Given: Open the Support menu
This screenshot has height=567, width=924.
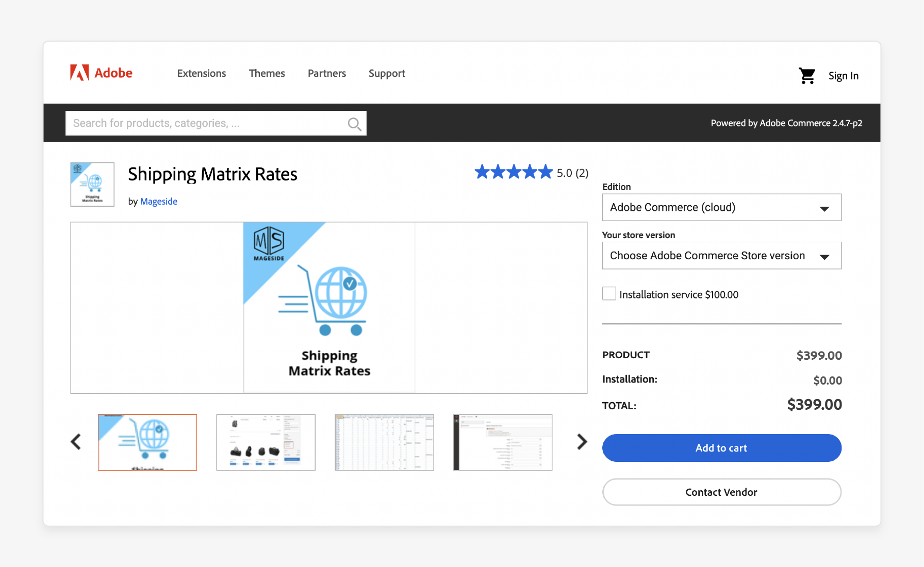Looking at the screenshot, I should [x=387, y=74].
